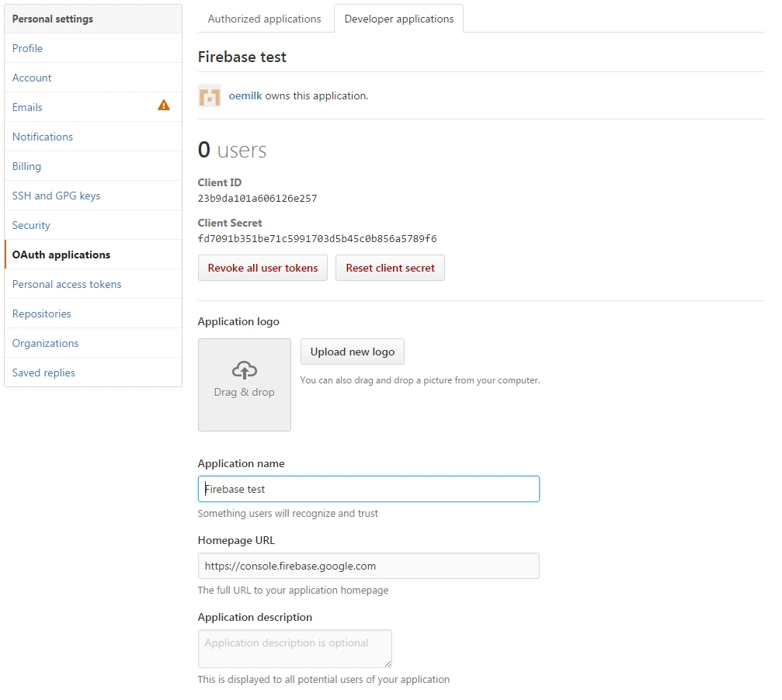Go to Account settings

point(92,78)
